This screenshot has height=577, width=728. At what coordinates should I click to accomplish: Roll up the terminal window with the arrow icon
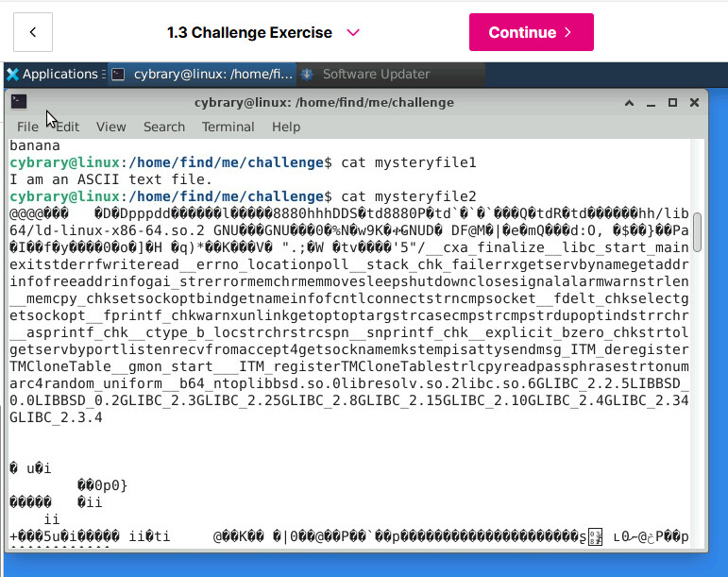tap(628, 102)
